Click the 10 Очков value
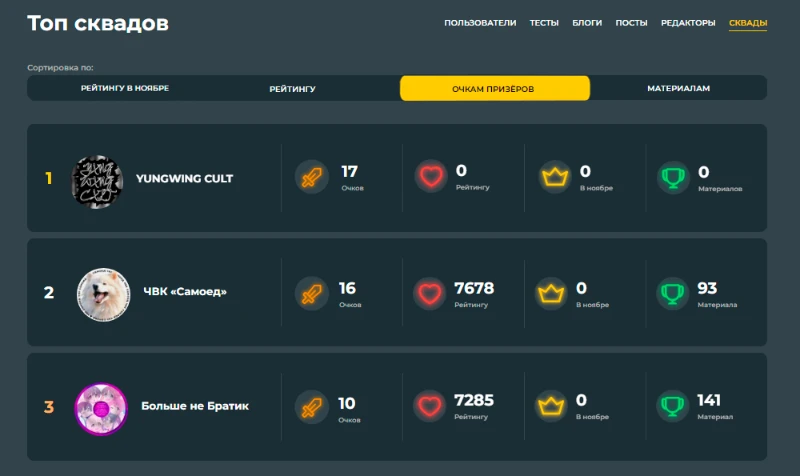 pos(347,404)
